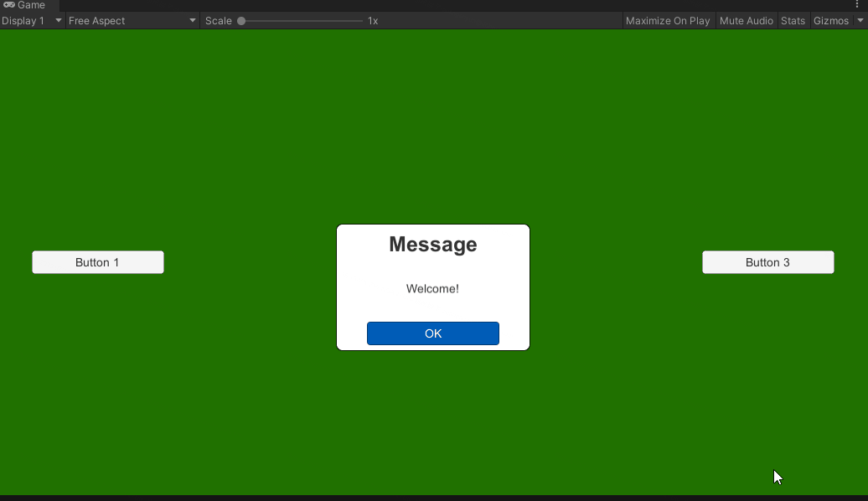This screenshot has height=501, width=868.
Task: Confirm the Message dialog with OK
Action: pos(433,333)
